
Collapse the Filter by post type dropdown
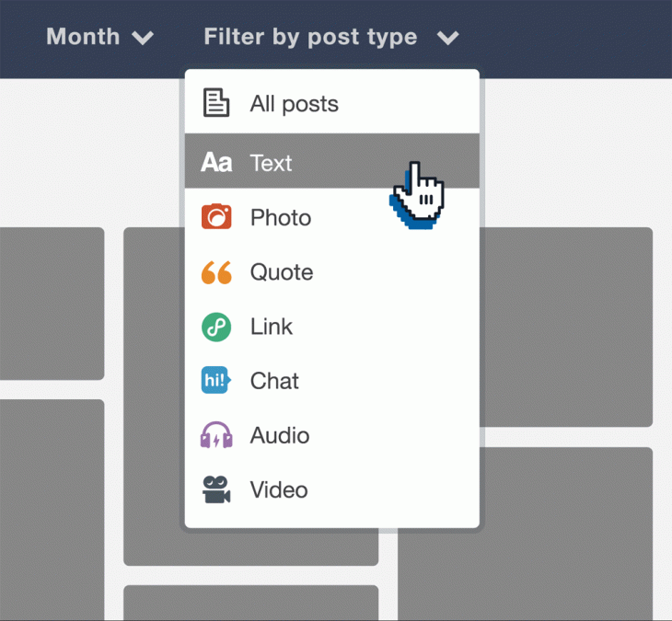[x=310, y=37]
